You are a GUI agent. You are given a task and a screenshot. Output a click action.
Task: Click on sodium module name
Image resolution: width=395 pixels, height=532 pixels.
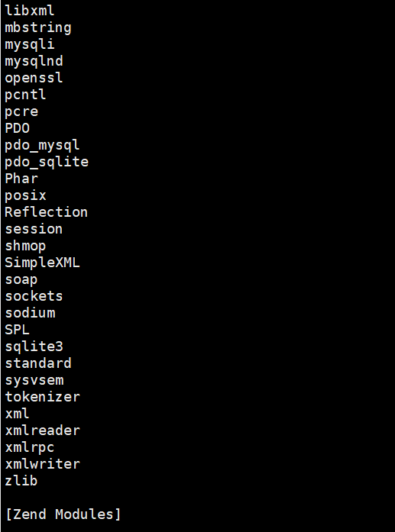pyautogui.click(x=30, y=313)
